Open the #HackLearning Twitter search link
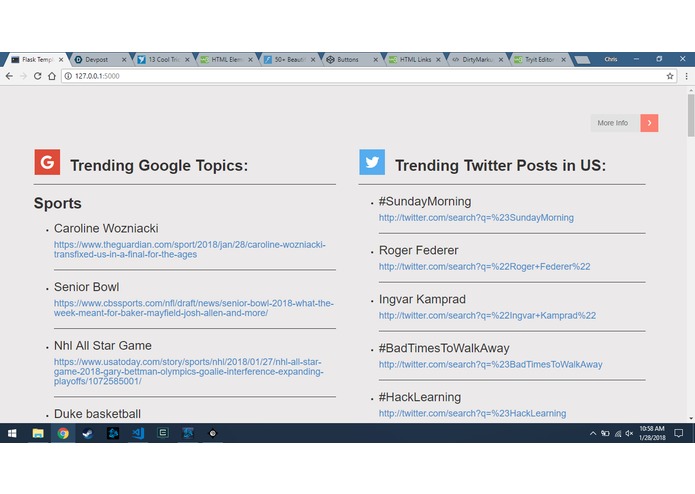This screenshot has width=695, height=494. (472, 413)
